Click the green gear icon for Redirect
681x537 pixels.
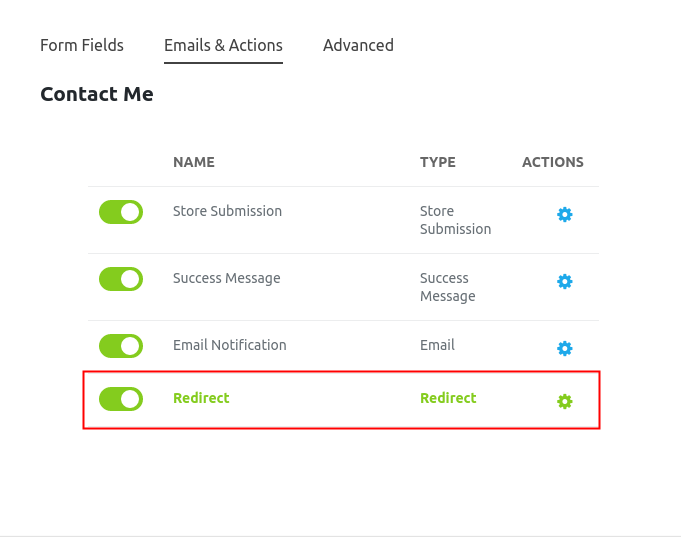click(564, 401)
